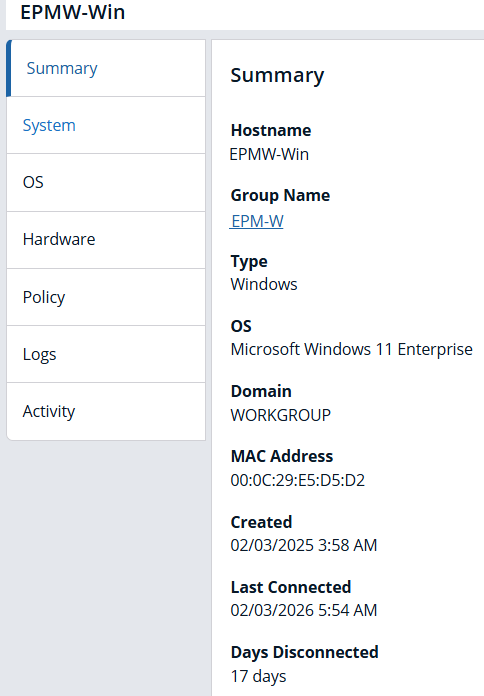Click the WORKGROUP domain value
The width and height of the screenshot is (484, 696).
pos(281,415)
